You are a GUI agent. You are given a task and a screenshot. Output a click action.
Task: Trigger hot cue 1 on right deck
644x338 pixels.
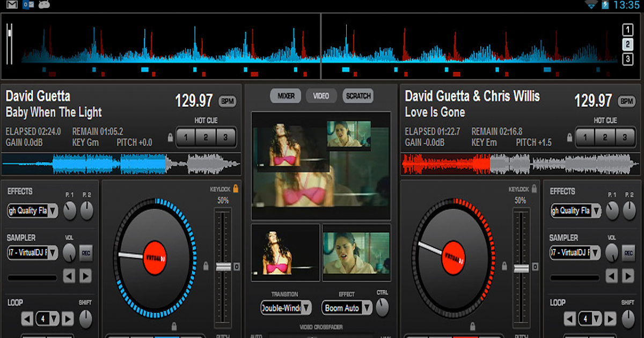[x=585, y=137]
